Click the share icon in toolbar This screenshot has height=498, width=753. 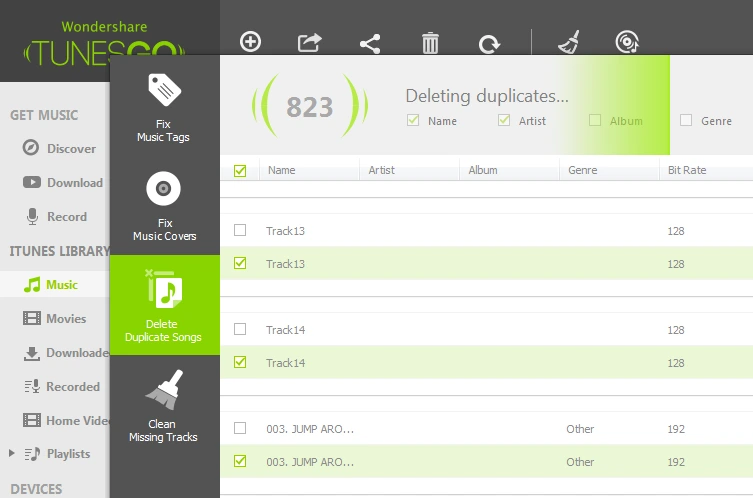pyautogui.click(x=370, y=44)
